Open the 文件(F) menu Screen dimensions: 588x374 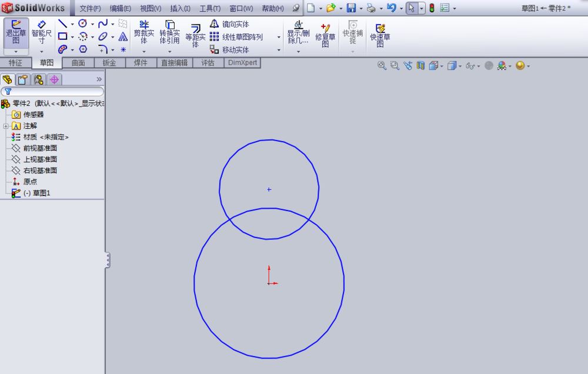click(x=90, y=8)
